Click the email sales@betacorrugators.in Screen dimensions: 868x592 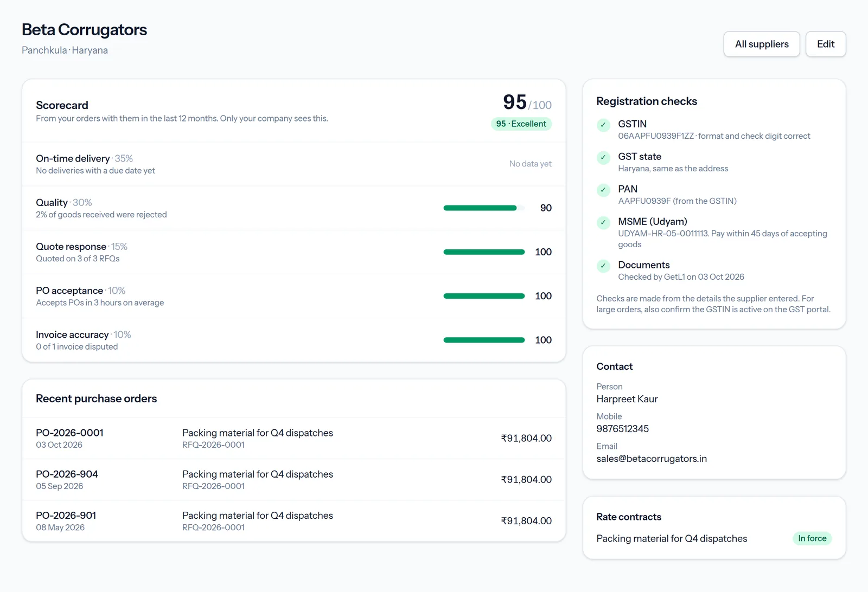(652, 459)
